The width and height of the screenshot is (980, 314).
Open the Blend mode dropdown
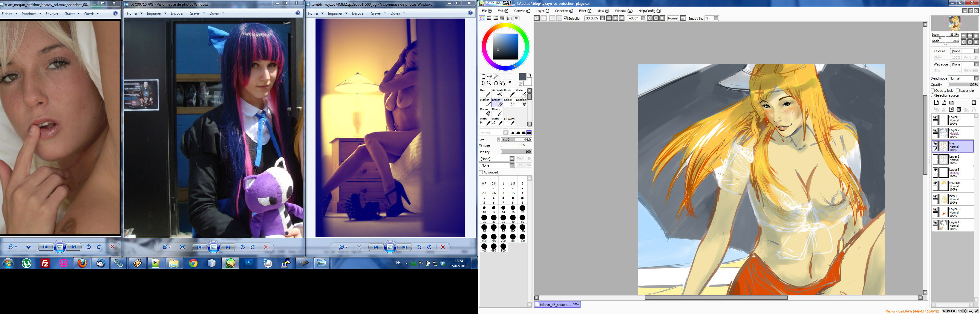976,78
